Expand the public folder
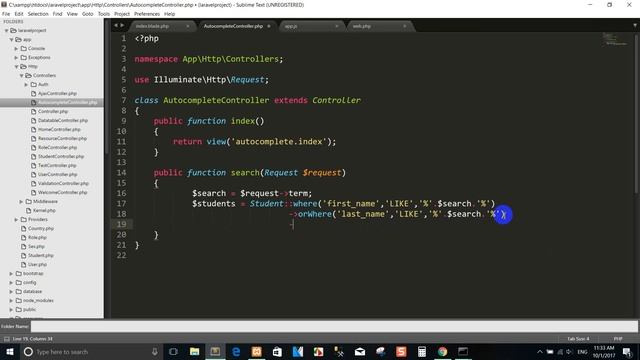Screen dimensions: 640x360 11,309
